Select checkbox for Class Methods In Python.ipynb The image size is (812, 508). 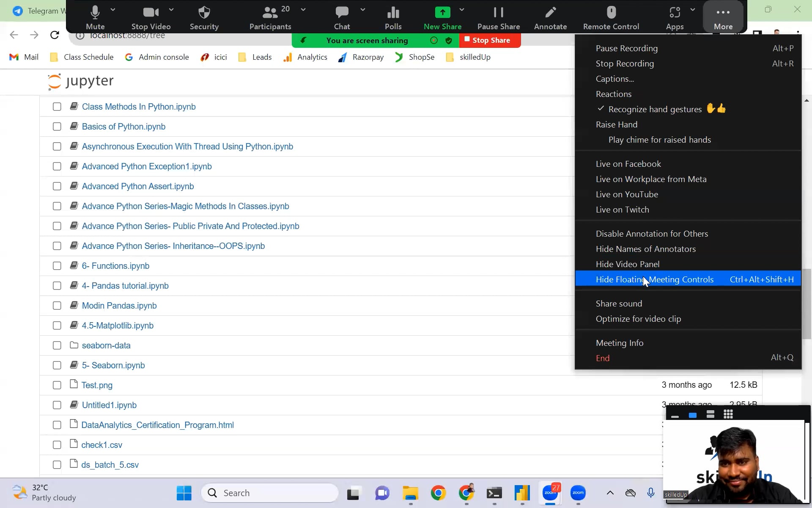[x=57, y=107]
